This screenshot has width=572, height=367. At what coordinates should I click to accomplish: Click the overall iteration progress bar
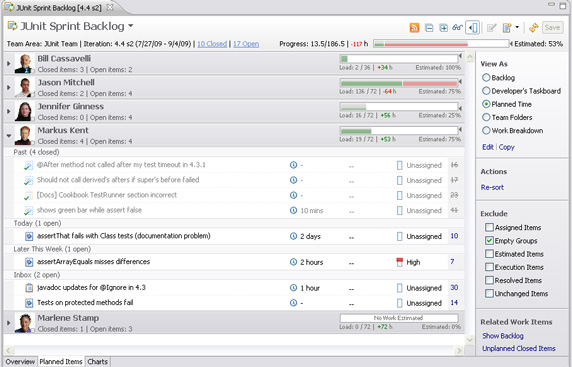pos(441,44)
